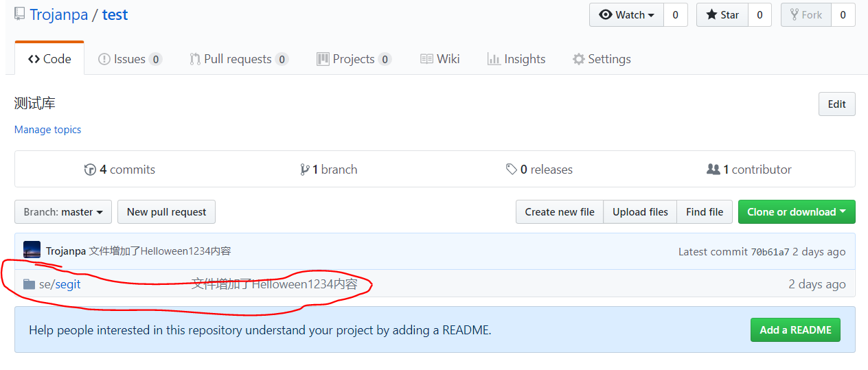Open the Trojanpa owner link
868x370 pixels.
59,14
